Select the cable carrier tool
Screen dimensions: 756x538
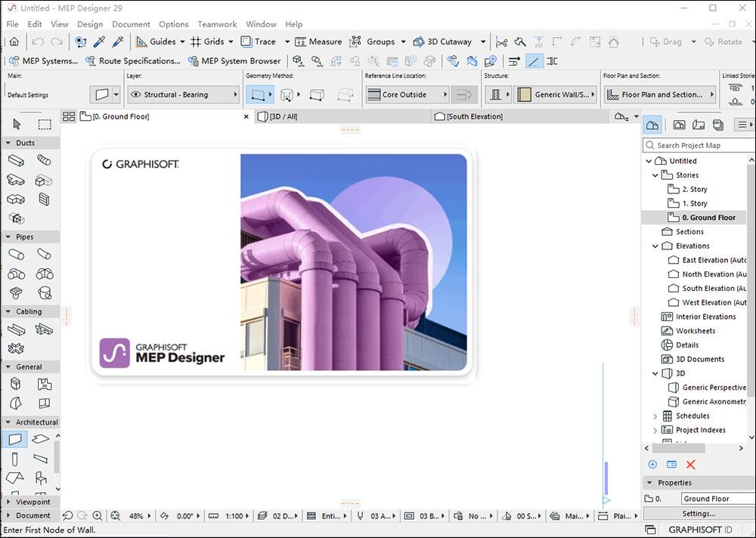coord(16,329)
